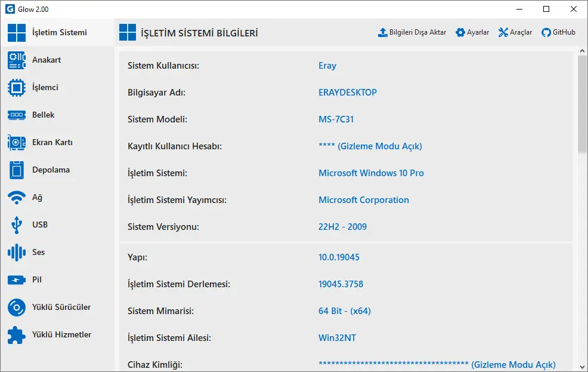Viewport: 588px width, 372px height.
Task: Click the vertical scrollbar thumb
Action: [x=582, y=104]
